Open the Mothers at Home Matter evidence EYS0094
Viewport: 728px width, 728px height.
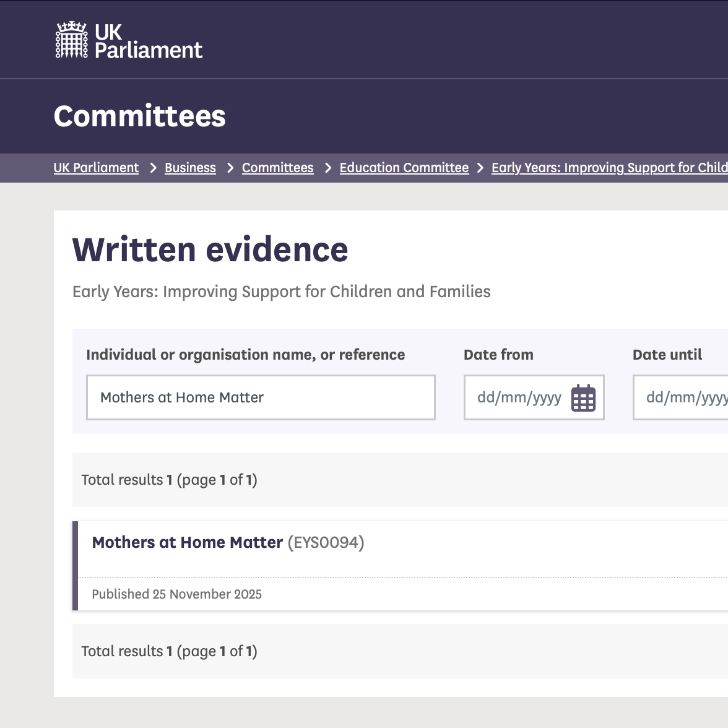[x=187, y=542]
